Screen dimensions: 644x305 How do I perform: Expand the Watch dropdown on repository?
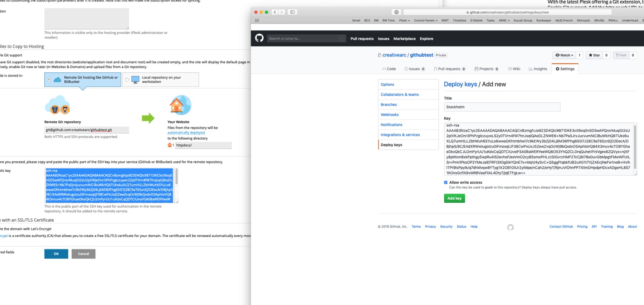(x=564, y=55)
